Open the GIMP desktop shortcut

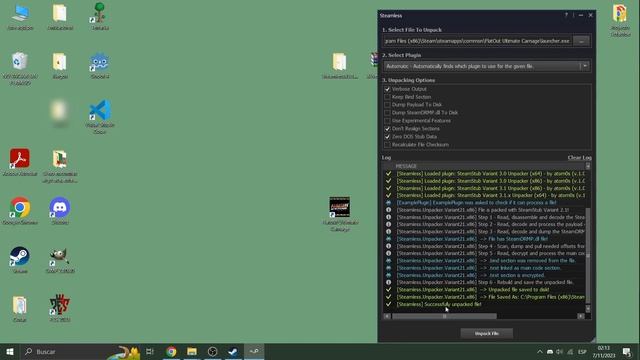pyautogui.click(x=60, y=260)
